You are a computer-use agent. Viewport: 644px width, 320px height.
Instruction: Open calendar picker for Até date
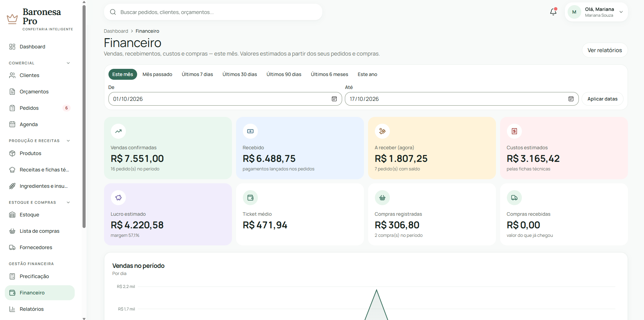571,99
